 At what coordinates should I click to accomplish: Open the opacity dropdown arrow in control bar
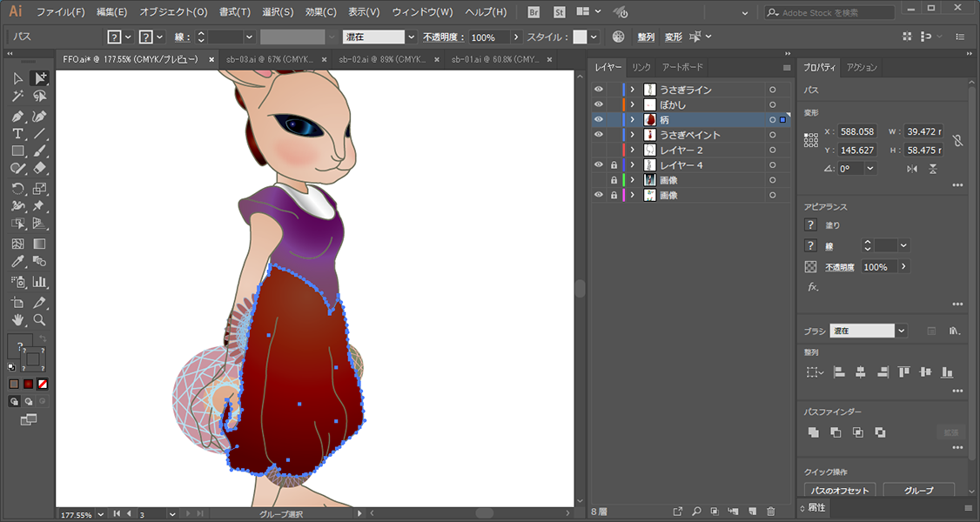pos(516,37)
